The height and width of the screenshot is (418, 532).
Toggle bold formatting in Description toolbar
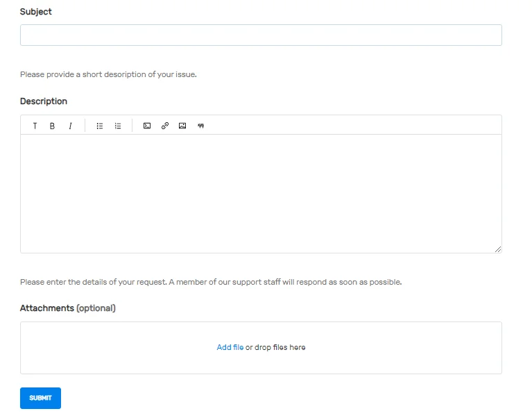coord(52,126)
